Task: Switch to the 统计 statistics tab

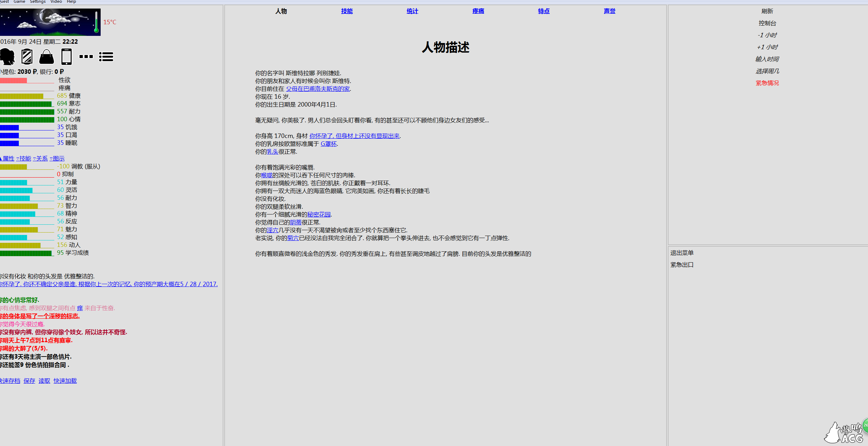Action: [412, 11]
